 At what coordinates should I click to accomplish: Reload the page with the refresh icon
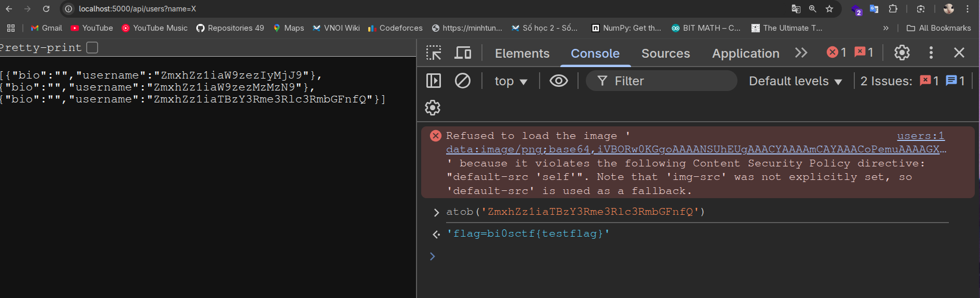(x=46, y=9)
